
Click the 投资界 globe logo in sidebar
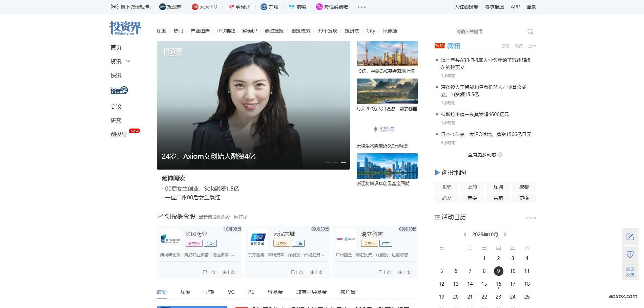(119, 90)
